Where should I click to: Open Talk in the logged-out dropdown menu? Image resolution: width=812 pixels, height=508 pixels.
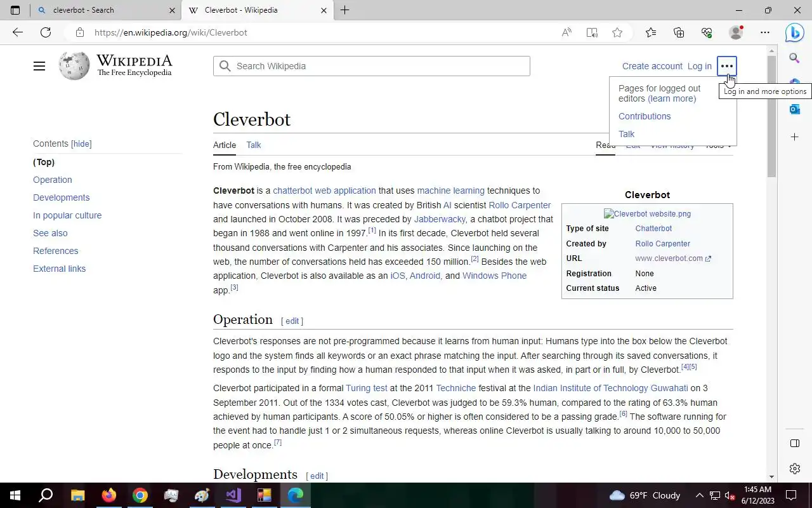627,134
